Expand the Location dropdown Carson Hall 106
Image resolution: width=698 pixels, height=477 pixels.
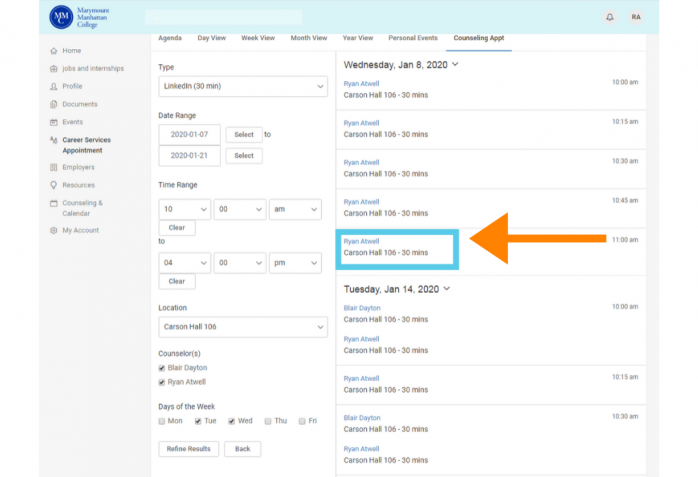tap(242, 327)
